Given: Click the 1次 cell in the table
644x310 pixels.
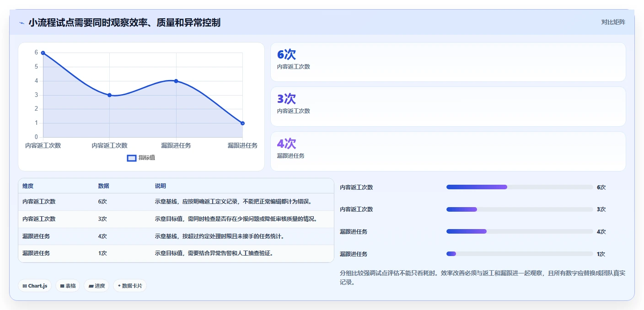Looking at the screenshot, I should [102, 253].
